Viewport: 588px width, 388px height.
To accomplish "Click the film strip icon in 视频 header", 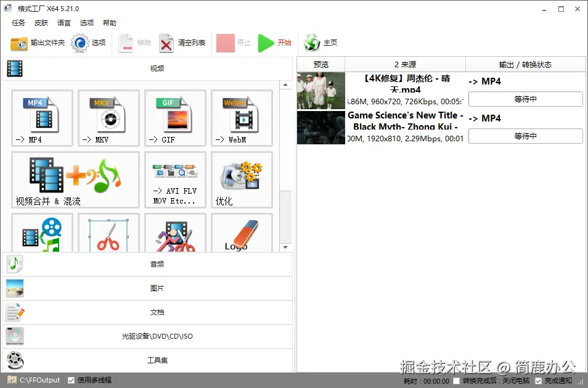I will (15, 68).
